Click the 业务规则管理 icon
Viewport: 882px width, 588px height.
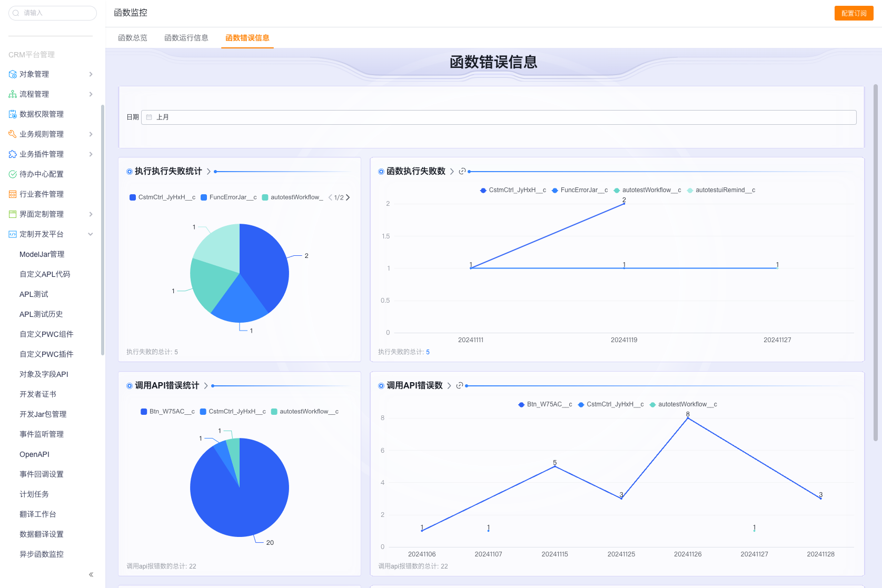click(x=13, y=134)
